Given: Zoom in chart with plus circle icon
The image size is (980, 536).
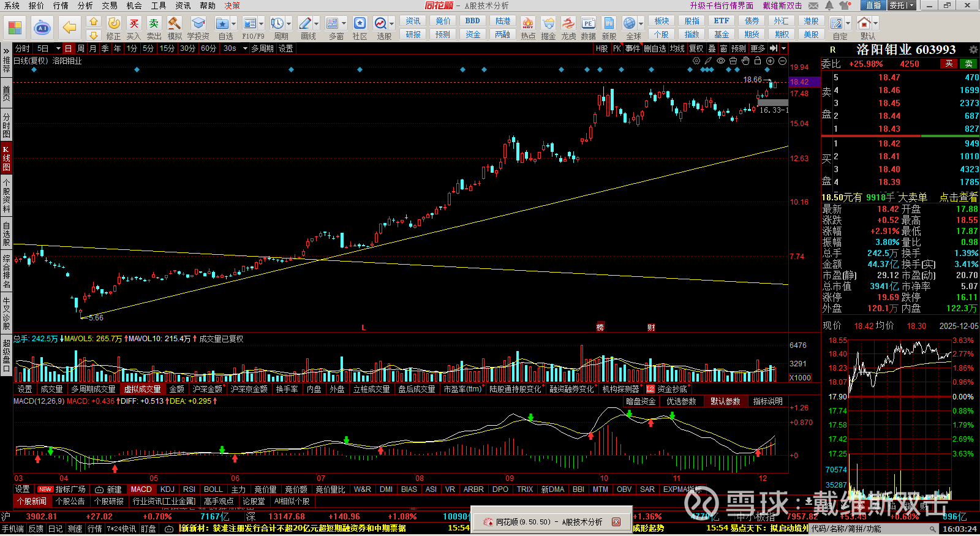Looking at the screenshot, I should click(770, 61).
